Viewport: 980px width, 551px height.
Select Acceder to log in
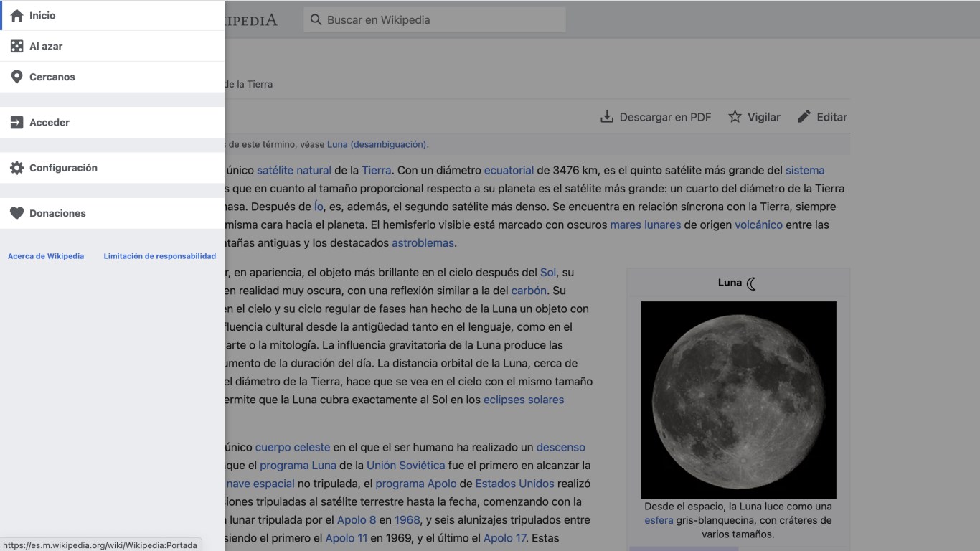112,123
